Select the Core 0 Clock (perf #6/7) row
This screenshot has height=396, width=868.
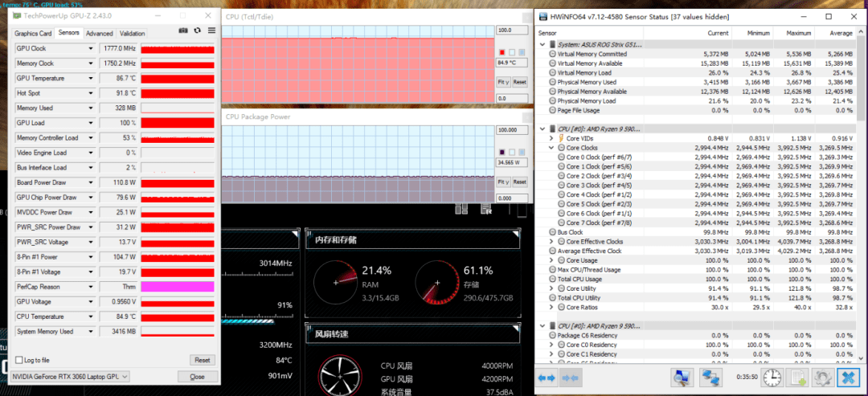click(696, 157)
